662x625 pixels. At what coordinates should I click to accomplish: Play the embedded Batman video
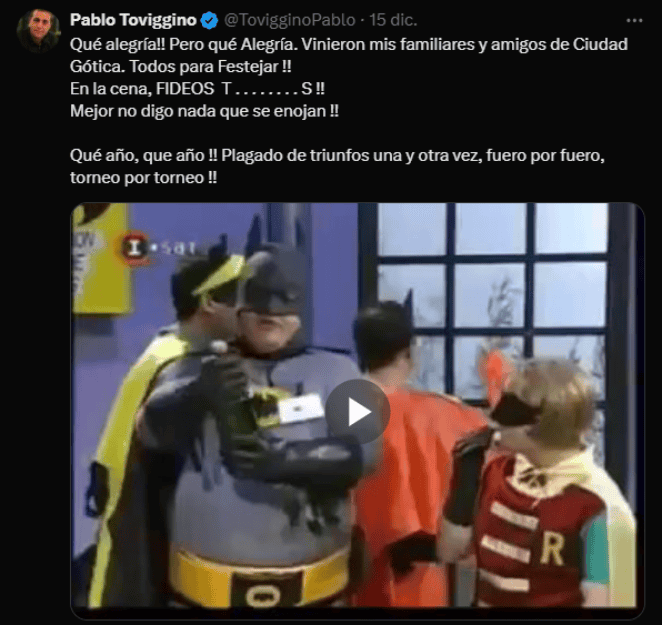tap(357, 412)
